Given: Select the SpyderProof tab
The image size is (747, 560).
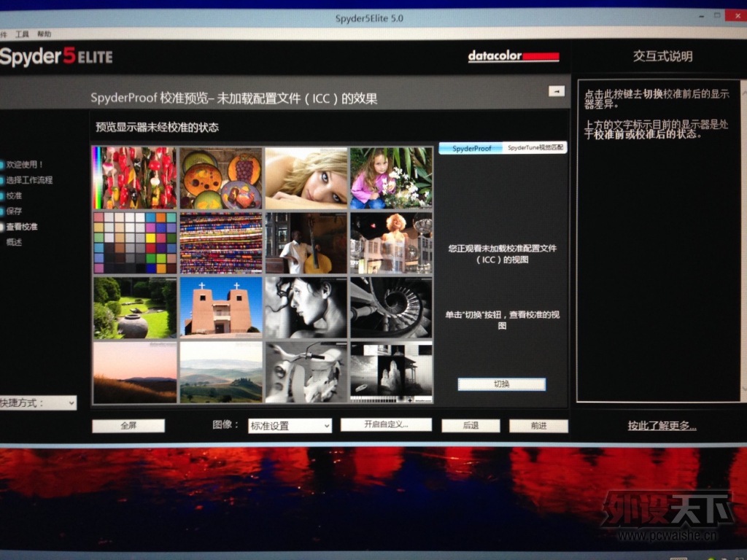Looking at the screenshot, I should point(471,148).
